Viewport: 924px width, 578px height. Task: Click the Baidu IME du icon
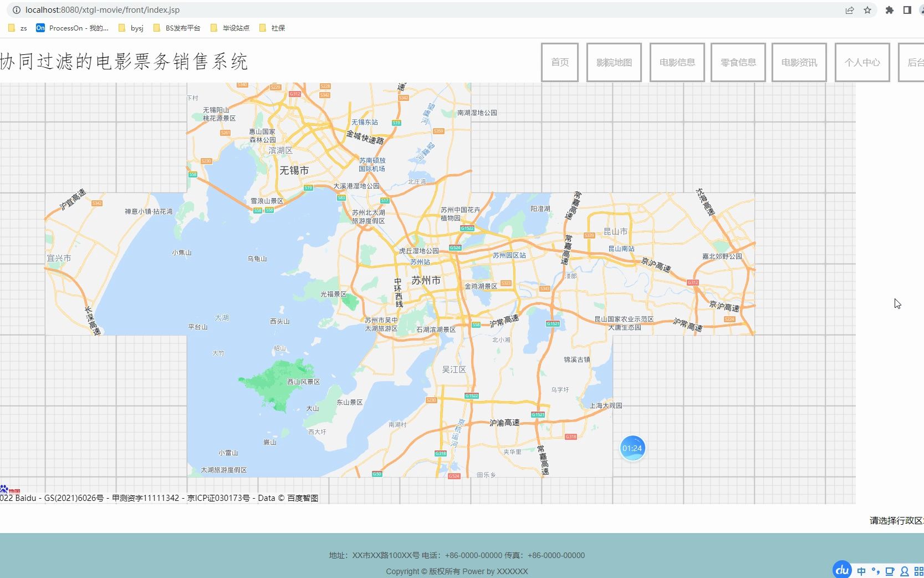click(843, 570)
